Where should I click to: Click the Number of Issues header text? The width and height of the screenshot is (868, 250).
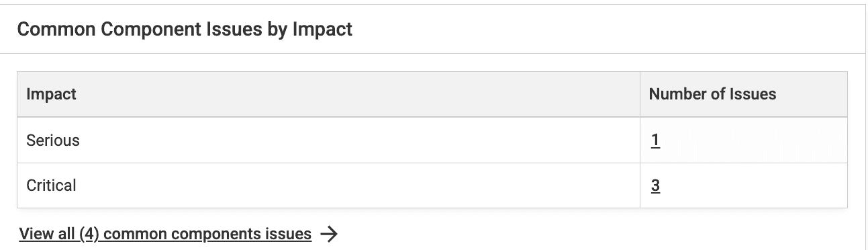tap(712, 95)
